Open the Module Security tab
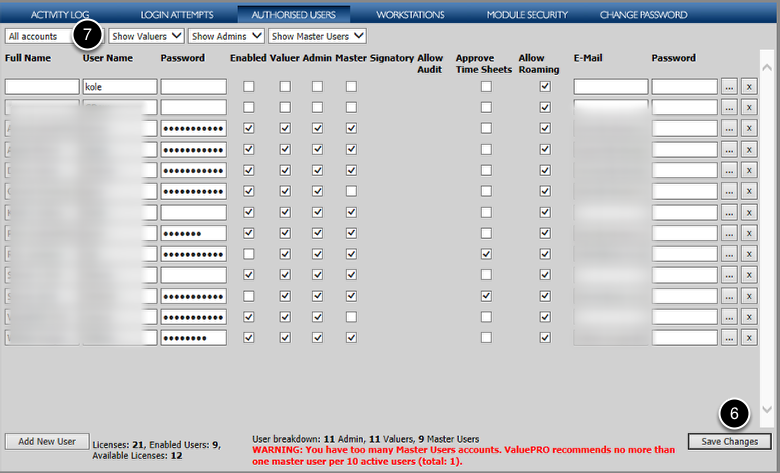This screenshot has width=780, height=473. coord(527,15)
